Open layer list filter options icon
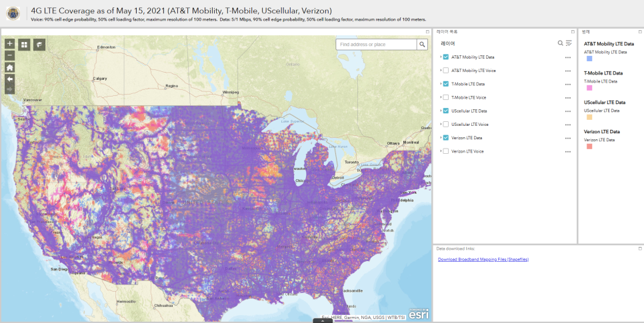The width and height of the screenshot is (644, 323). 569,43
